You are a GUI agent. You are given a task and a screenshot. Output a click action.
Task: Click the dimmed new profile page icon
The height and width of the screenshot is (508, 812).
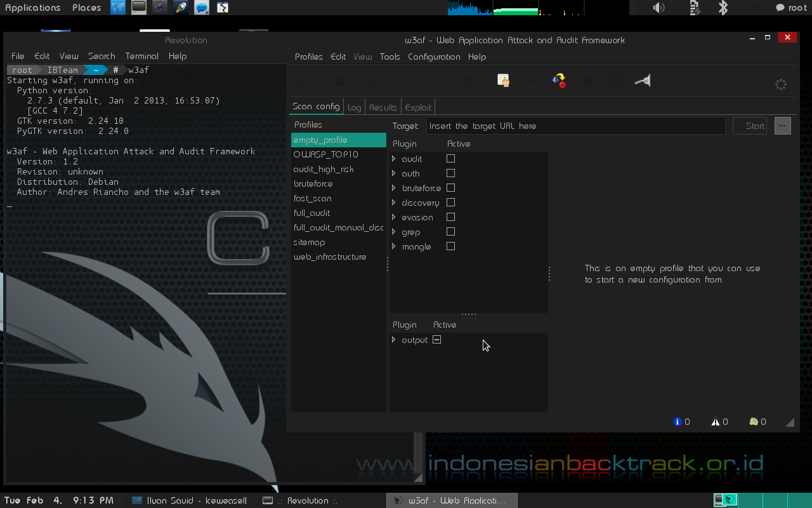point(341,81)
